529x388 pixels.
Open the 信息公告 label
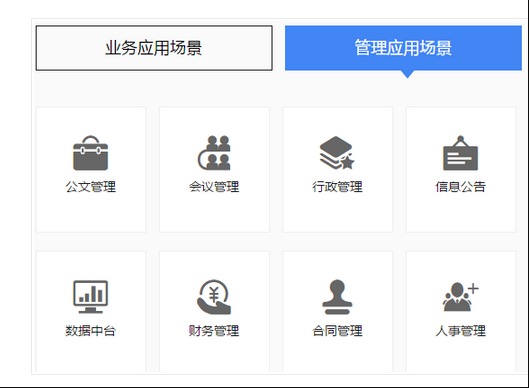coord(461,187)
